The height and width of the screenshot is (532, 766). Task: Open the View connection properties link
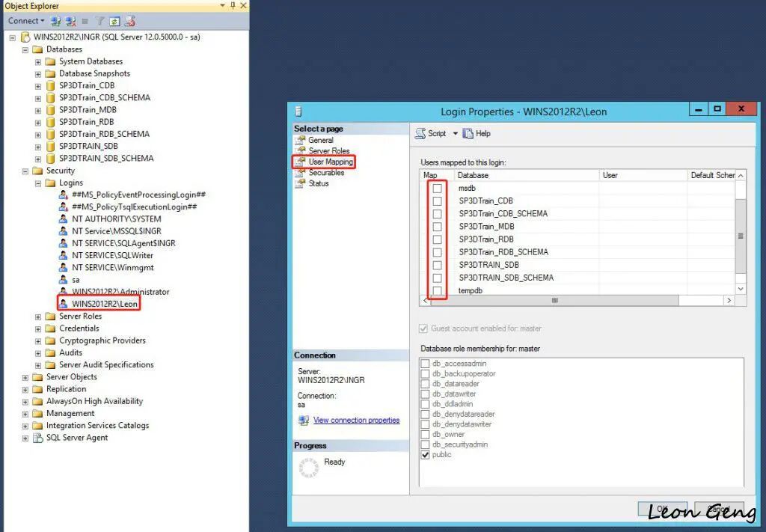357,420
